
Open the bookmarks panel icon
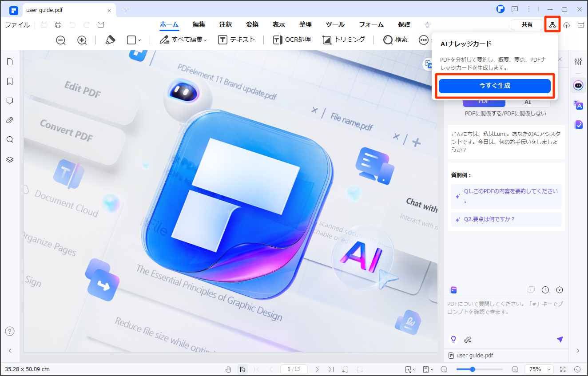(10, 81)
